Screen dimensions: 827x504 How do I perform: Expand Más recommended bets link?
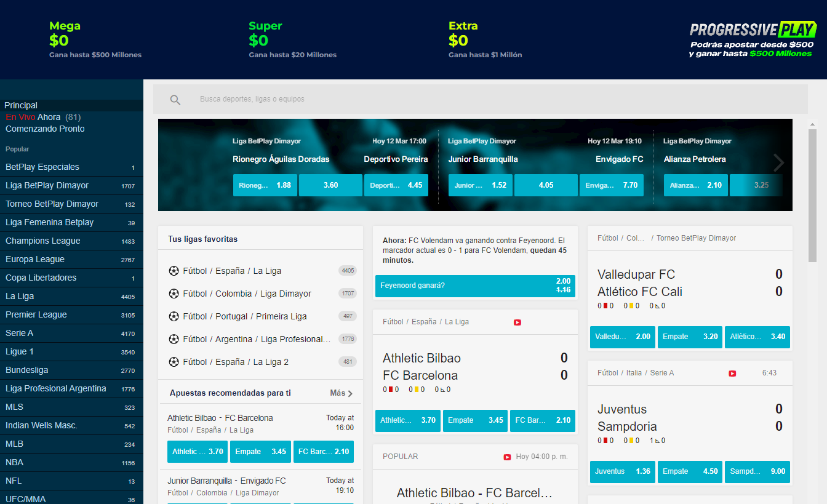[x=342, y=393]
